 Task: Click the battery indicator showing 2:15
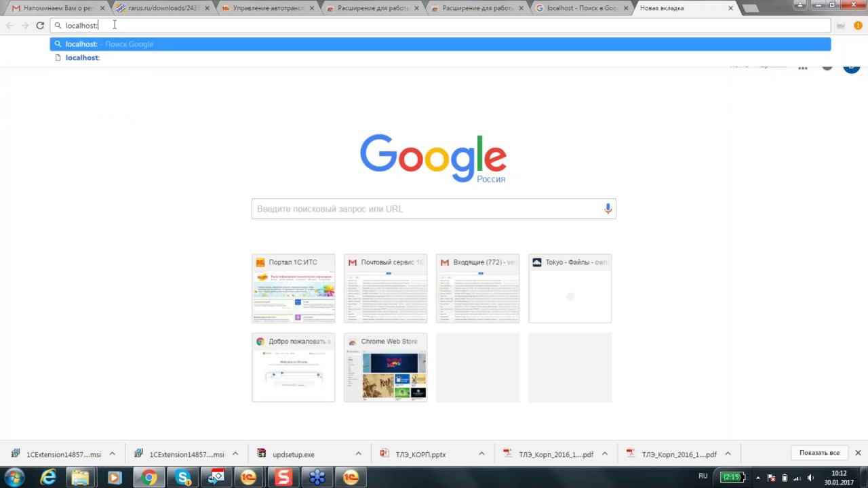tap(732, 477)
